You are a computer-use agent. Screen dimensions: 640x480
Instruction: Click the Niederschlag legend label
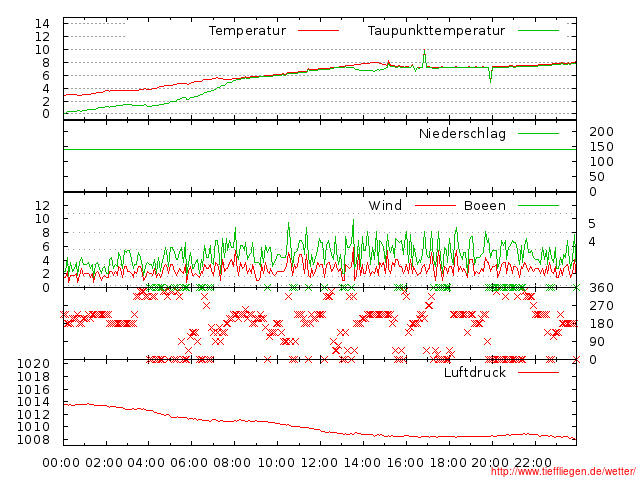[462, 133]
